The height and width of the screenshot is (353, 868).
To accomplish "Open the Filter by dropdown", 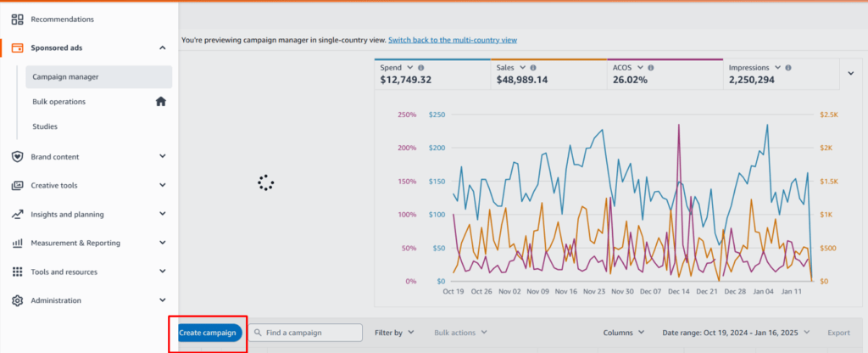I will [x=393, y=333].
